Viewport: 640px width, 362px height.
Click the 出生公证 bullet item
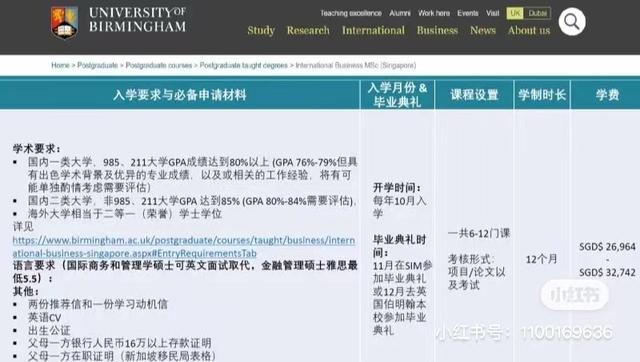pyautogui.click(x=49, y=330)
